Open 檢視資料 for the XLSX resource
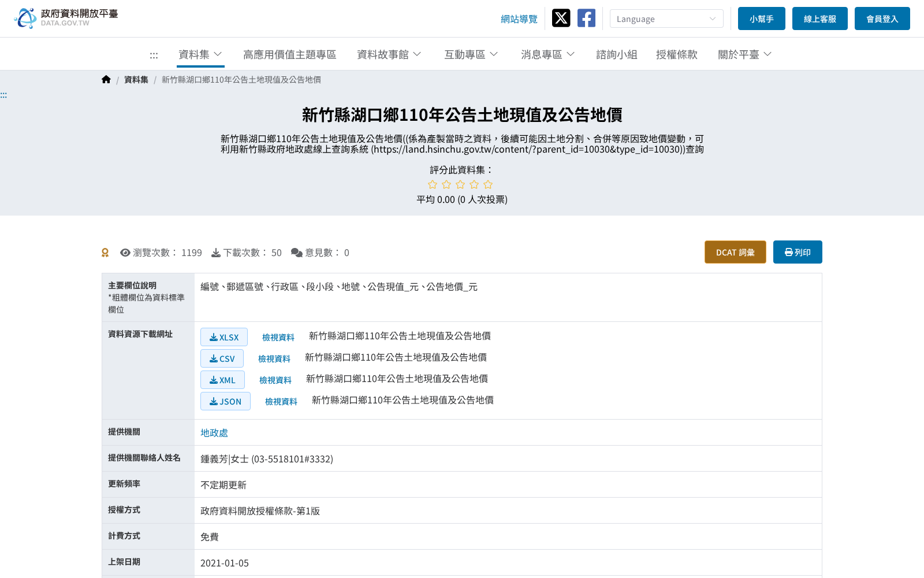This screenshot has height=578, width=924. (278, 338)
